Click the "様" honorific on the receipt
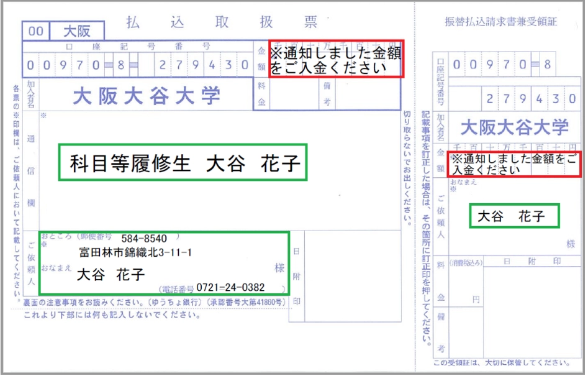 point(571,244)
